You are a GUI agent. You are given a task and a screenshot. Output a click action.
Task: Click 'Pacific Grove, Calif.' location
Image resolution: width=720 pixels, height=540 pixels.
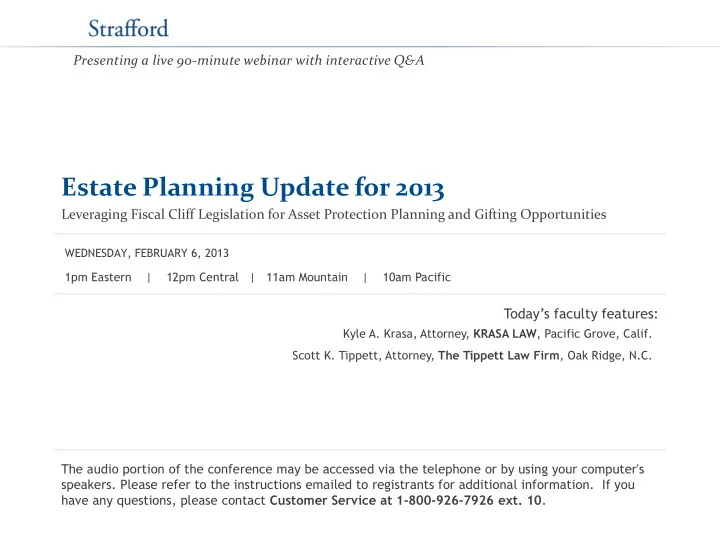(x=598, y=334)
